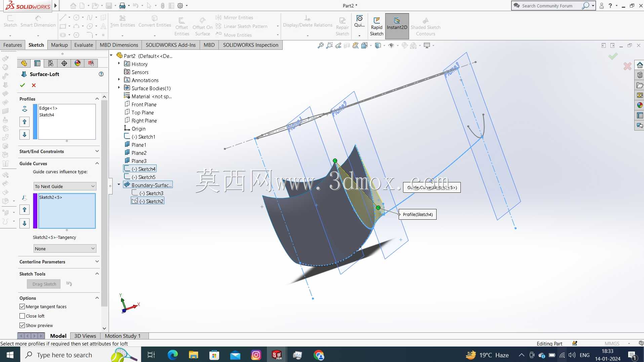644x362 pixels.
Task: Open the tangency None dropdown
Action: (x=65, y=249)
